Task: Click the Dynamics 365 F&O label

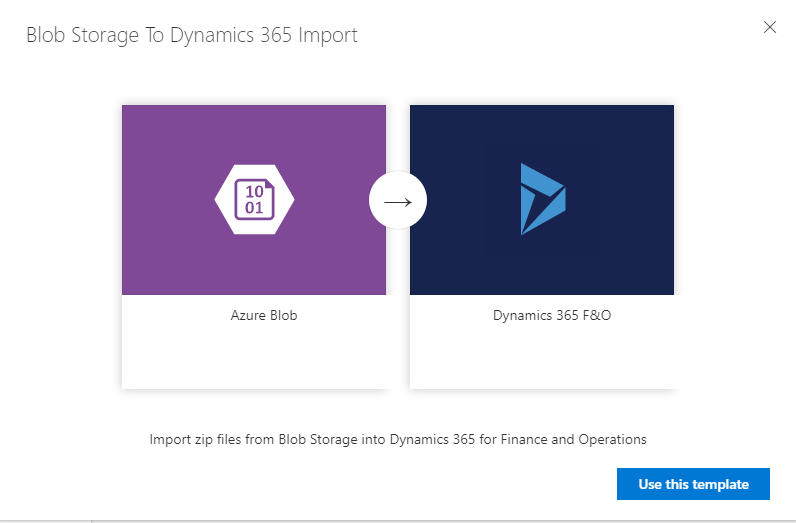Action: coord(552,315)
